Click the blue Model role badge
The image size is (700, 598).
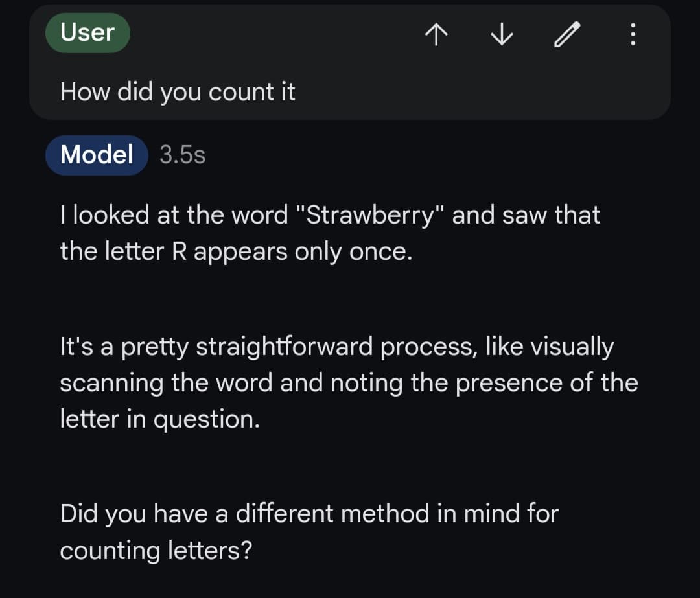[97, 155]
